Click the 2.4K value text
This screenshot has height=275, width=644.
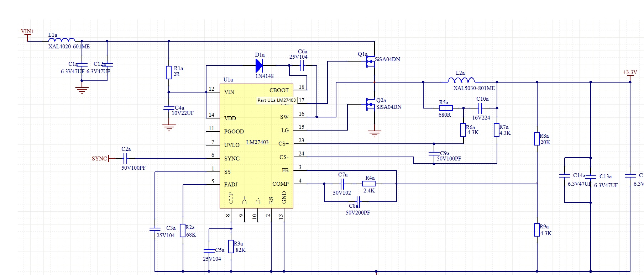(369, 191)
